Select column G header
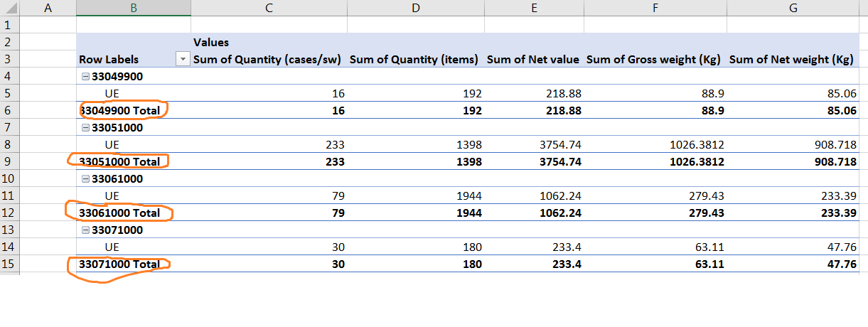868x327 pixels. click(793, 9)
